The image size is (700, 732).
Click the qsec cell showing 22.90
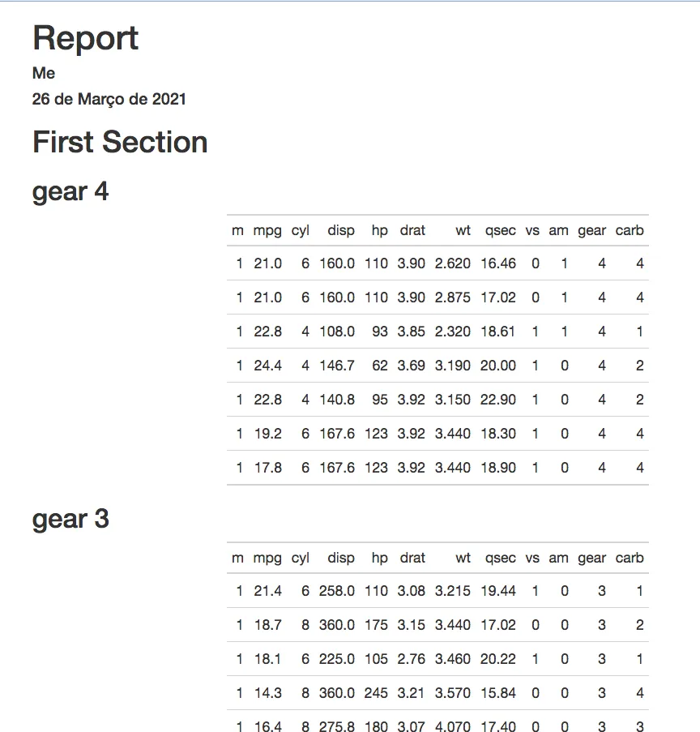(x=498, y=400)
